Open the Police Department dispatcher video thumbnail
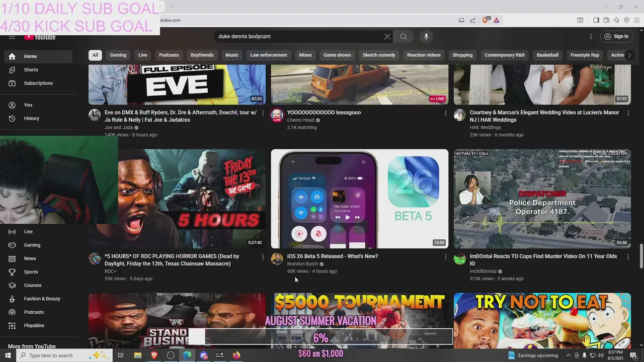Screen dimensions: 644x362 coord(542,199)
